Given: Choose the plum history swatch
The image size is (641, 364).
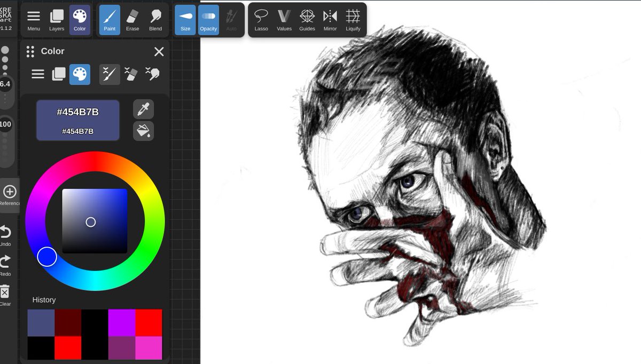Looking at the screenshot, I should click(122, 348).
